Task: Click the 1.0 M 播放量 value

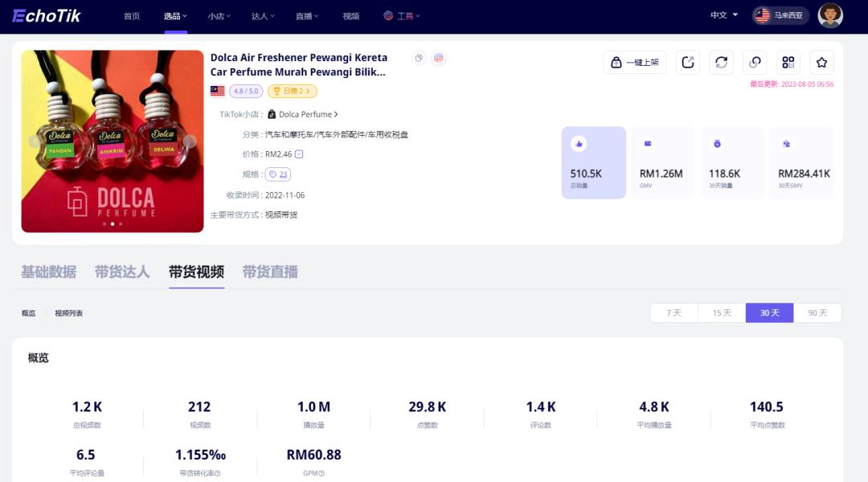Action: 314,406
